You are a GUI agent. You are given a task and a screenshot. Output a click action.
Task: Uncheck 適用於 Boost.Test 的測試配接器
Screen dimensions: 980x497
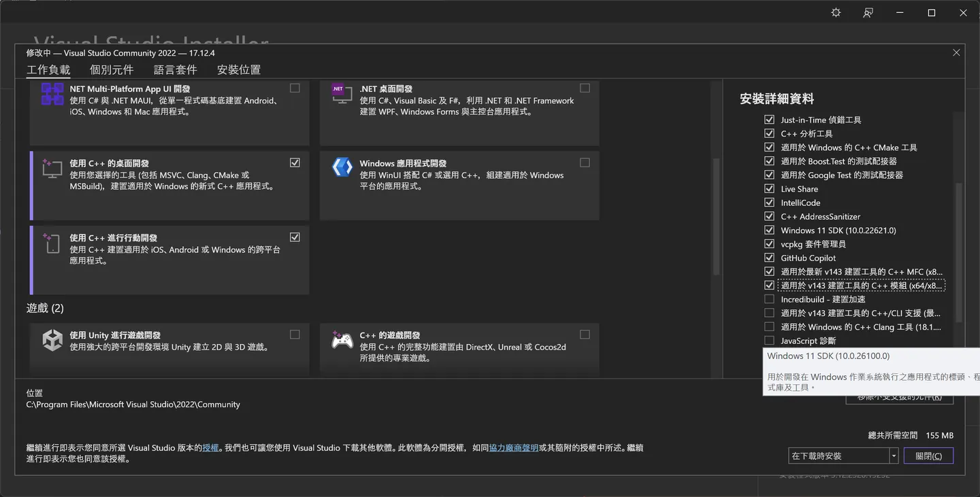click(x=769, y=161)
